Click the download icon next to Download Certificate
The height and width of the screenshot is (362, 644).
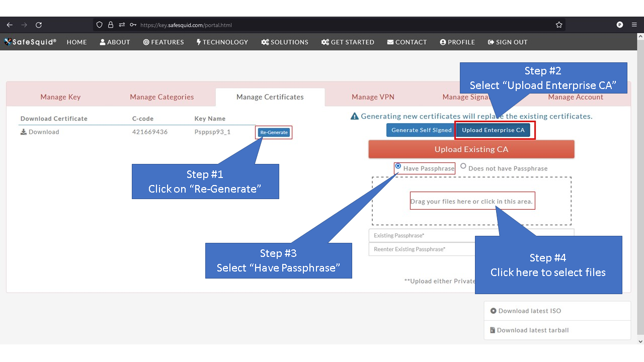(23, 132)
